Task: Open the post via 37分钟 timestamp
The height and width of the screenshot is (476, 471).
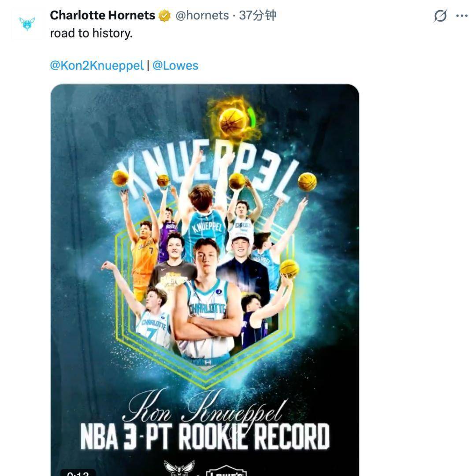Action: click(x=258, y=15)
